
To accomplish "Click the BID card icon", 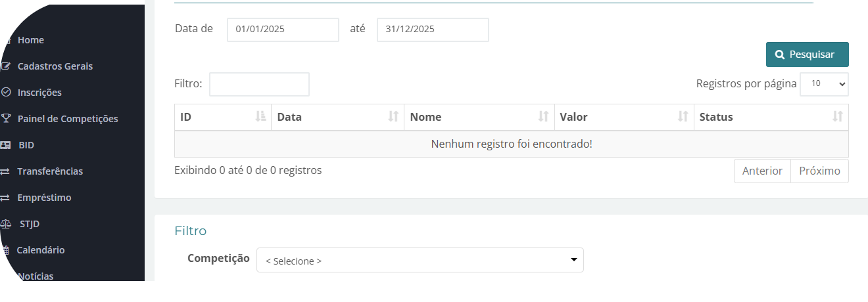I will point(6,145).
